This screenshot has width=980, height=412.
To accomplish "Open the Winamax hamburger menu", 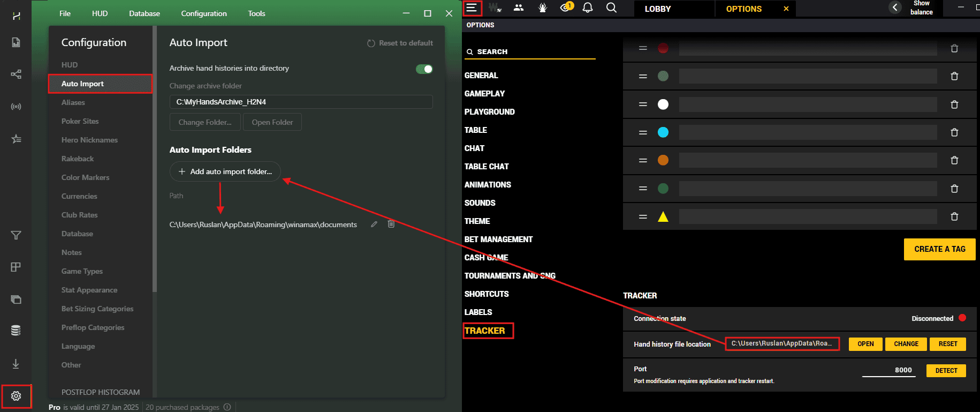I will [x=471, y=8].
